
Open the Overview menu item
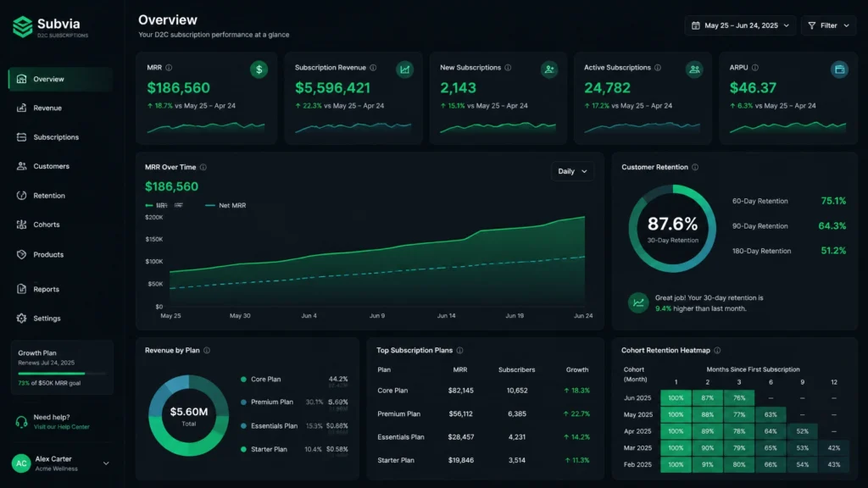[61, 79]
